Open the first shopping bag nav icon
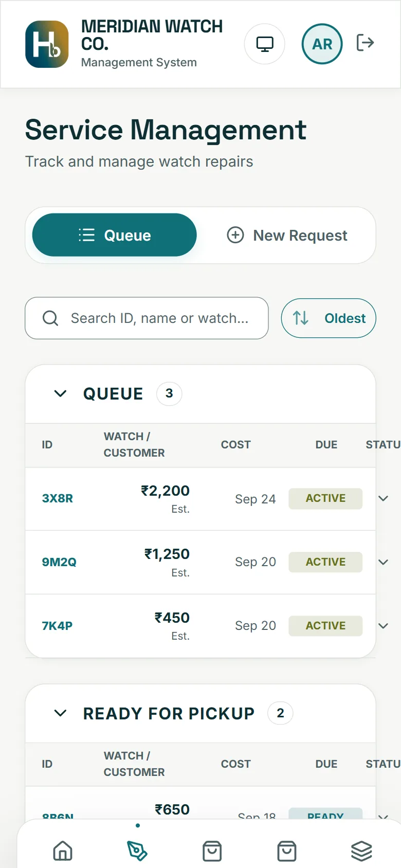401x868 pixels. pos(212,851)
